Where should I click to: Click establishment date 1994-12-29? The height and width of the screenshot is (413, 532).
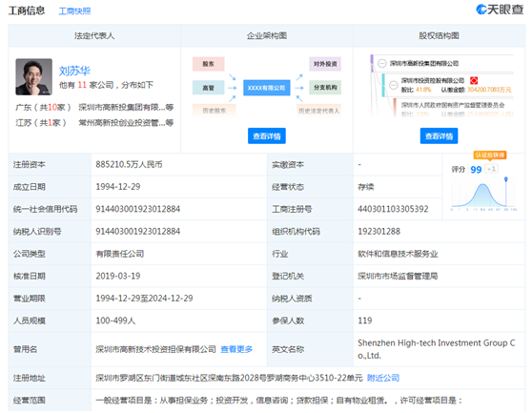(118, 187)
